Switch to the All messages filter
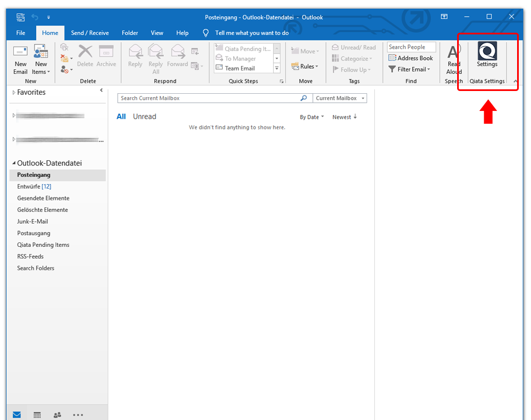Viewport: 531px width, 420px height. 121,117
